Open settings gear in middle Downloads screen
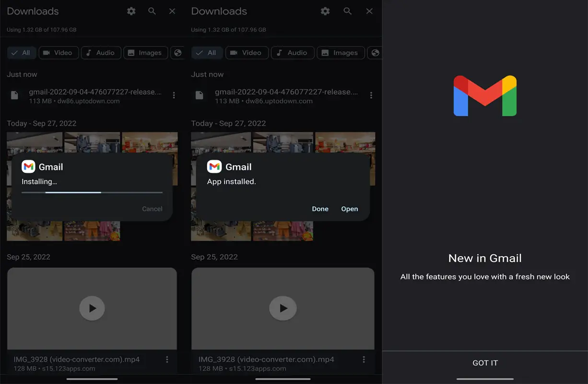Viewport: 588px width, 384px height. click(x=325, y=11)
